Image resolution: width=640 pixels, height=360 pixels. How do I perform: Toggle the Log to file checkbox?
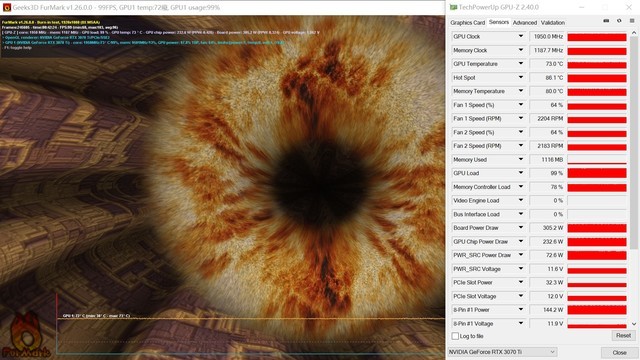[x=455, y=336]
